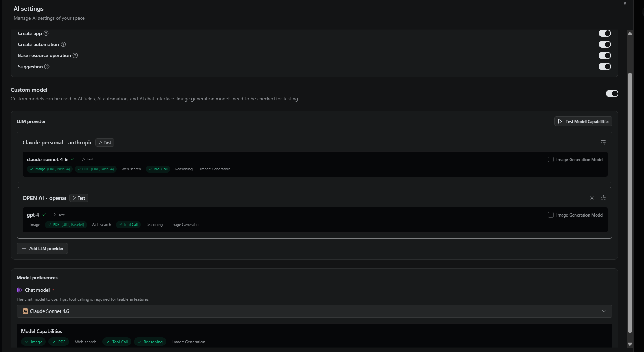
Task: Toggle the Suggestion switch
Action: [605, 67]
